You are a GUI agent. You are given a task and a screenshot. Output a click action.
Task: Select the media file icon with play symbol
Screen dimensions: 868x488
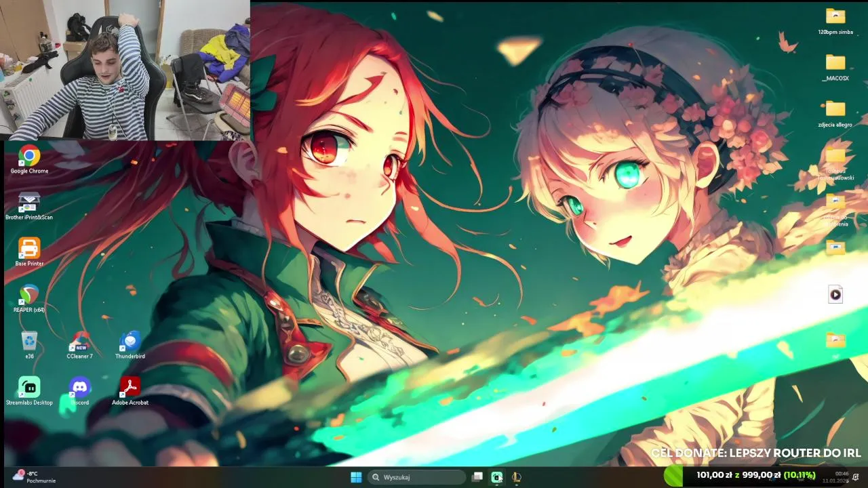point(835,294)
